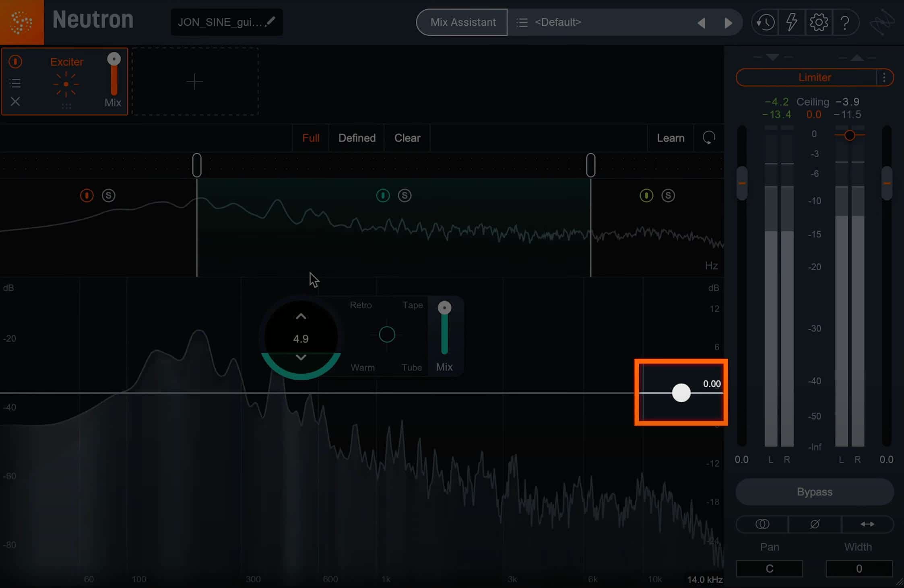Swap channels with the double arrow icon

[867, 524]
